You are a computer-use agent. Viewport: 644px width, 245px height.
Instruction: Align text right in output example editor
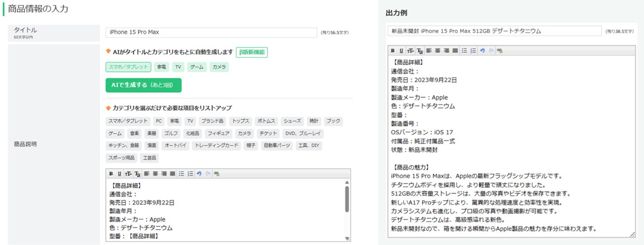click(x=446, y=51)
